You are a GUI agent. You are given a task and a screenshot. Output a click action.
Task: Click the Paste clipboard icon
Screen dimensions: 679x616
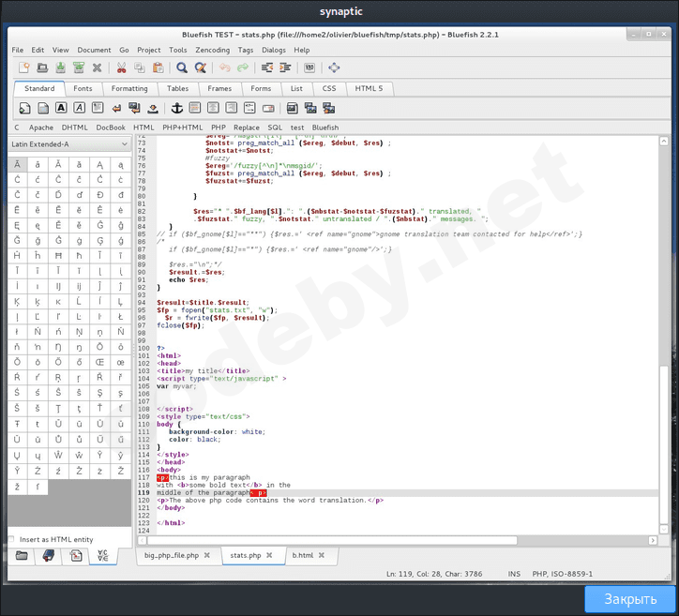coord(158,68)
